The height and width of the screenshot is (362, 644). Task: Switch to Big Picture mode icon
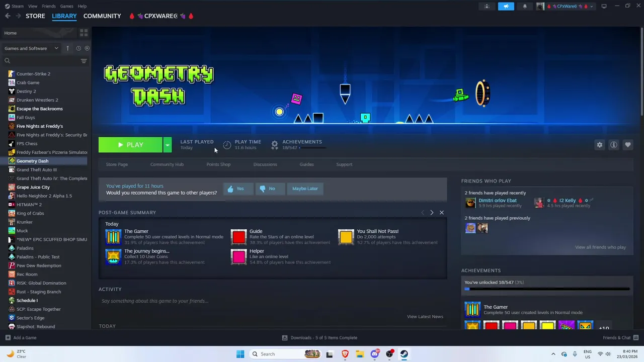click(x=604, y=6)
